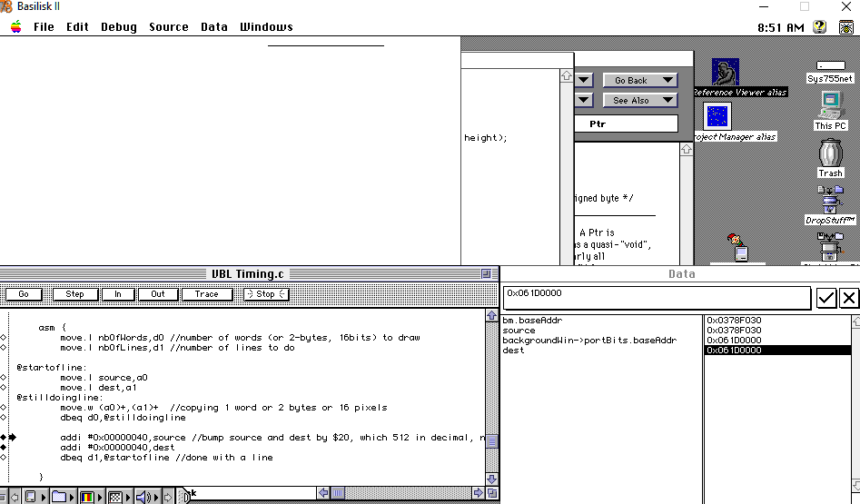Open the application switcher menu icon
This screenshot has width=860, height=504.
846,27
